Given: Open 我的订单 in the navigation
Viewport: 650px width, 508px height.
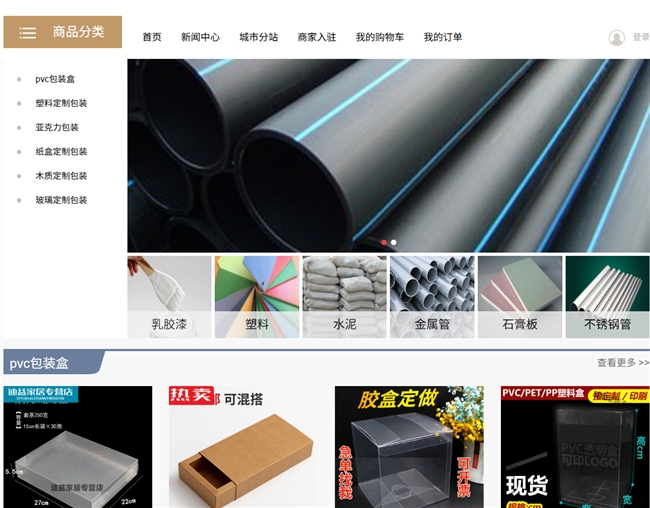Looking at the screenshot, I should point(443,37).
